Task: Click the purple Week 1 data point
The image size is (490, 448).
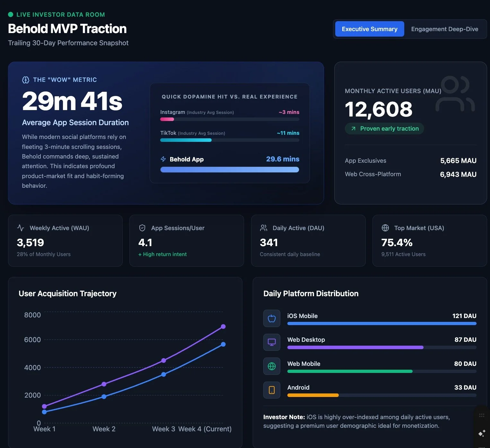Action: (x=44, y=406)
